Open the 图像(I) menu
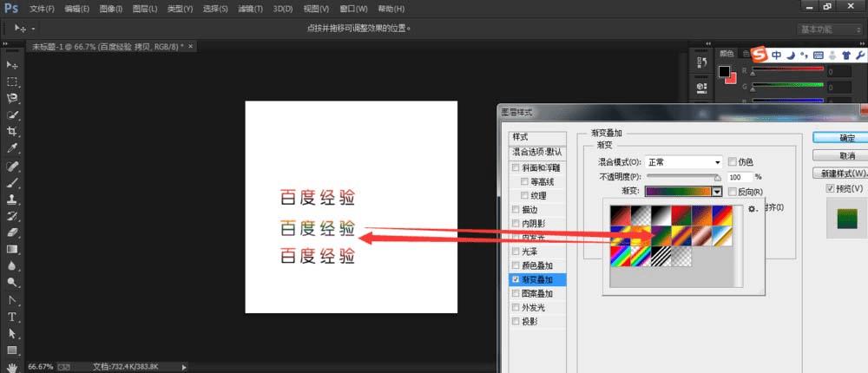Viewport: 868px width, 373px height. pyautogui.click(x=111, y=9)
